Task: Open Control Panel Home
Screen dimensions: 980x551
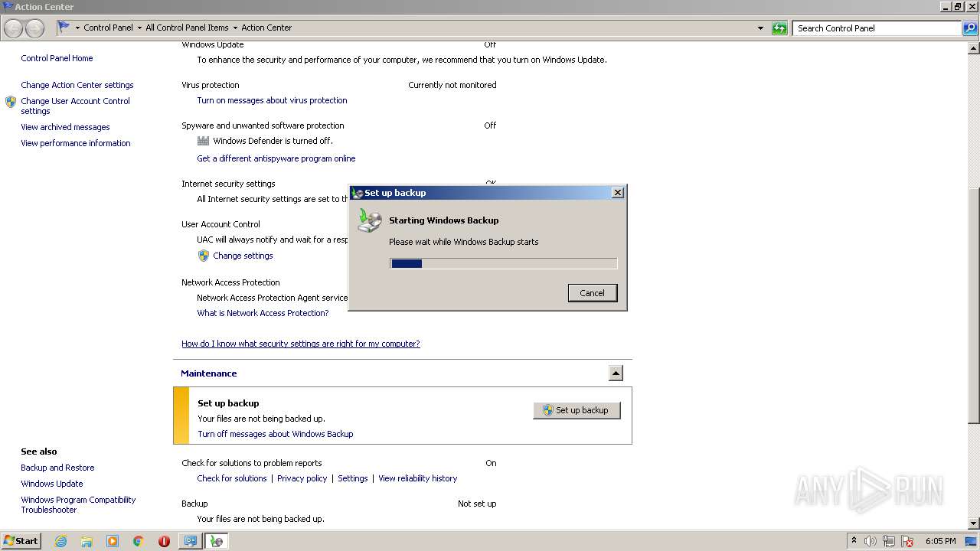Action: point(57,58)
